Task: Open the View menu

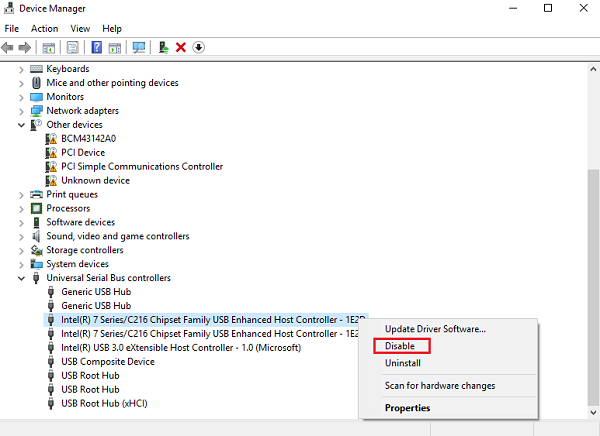Action: pos(80,29)
